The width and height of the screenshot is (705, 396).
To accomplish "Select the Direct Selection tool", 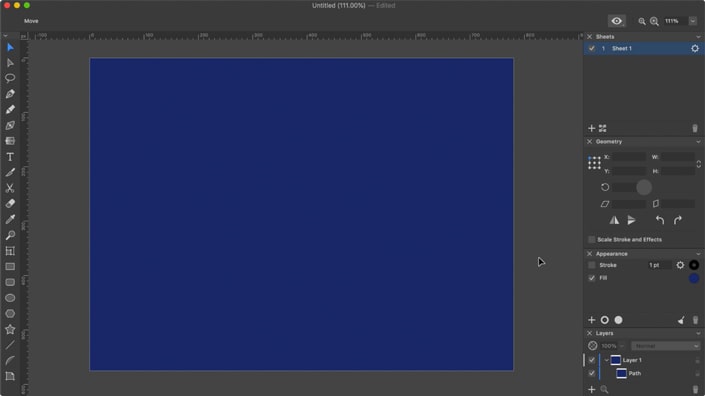I will point(10,63).
